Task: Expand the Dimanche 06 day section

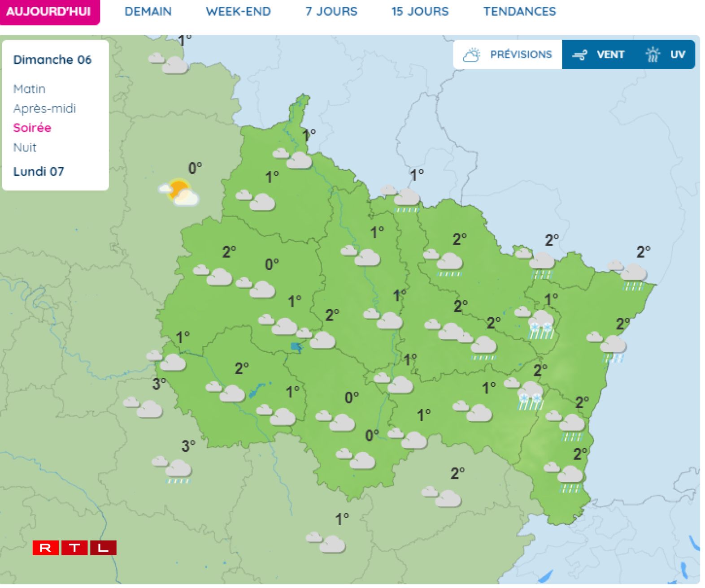Action: pyautogui.click(x=52, y=60)
